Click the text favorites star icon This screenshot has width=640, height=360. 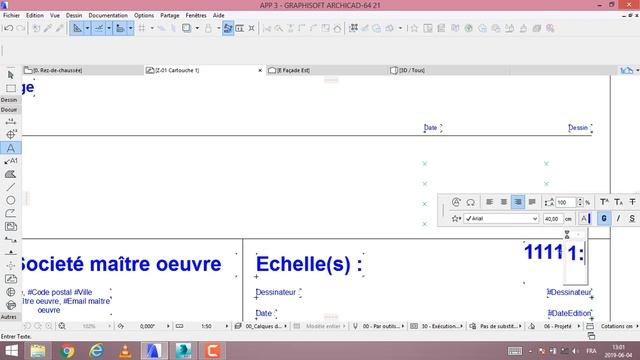tap(456, 219)
